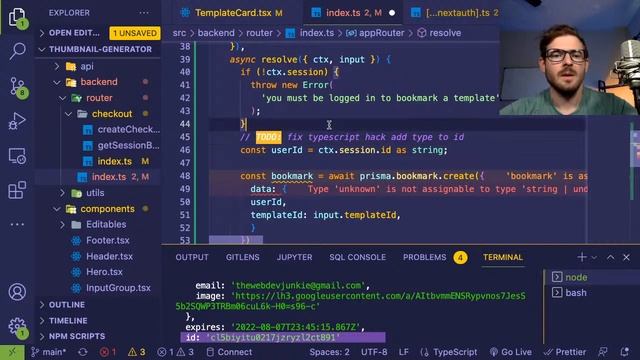Screen dimensions: 640x360
Task: Switch to index.ts editor tab
Action: pos(353,13)
